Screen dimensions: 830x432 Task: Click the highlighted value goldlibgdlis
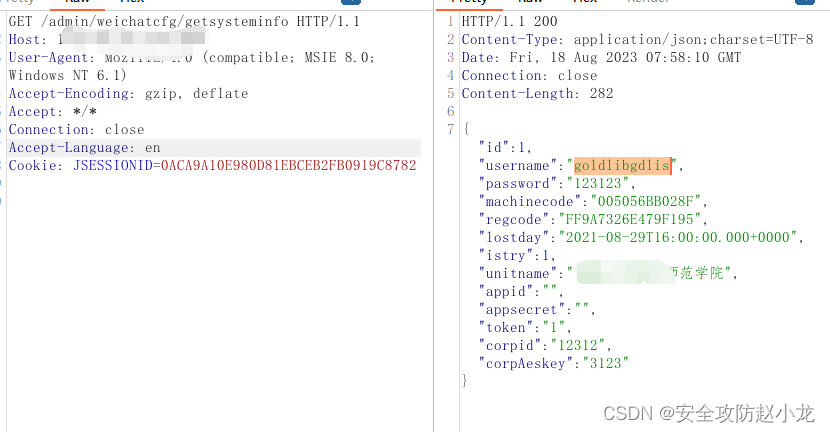click(622, 166)
